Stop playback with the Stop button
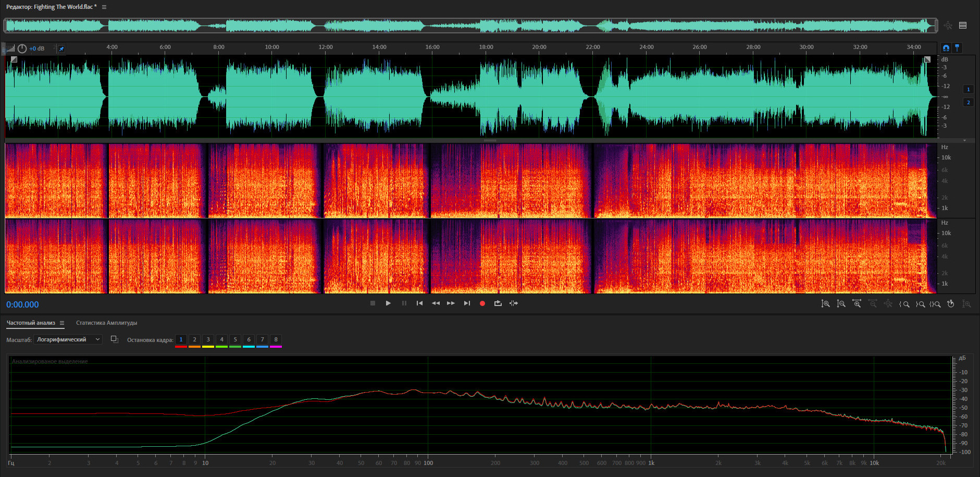This screenshot has height=477, width=980. (373, 303)
